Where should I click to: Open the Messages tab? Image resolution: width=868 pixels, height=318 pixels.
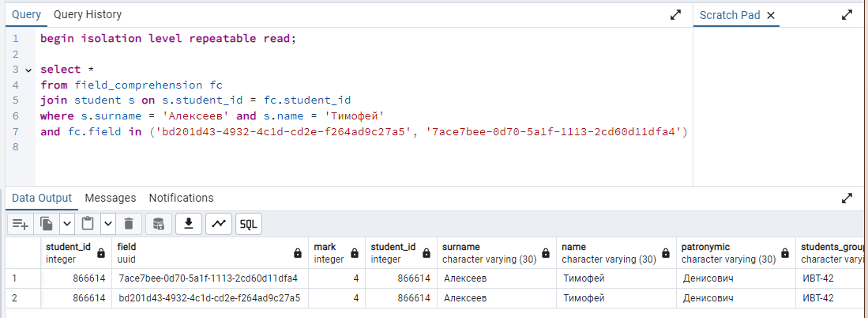(111, 198)
